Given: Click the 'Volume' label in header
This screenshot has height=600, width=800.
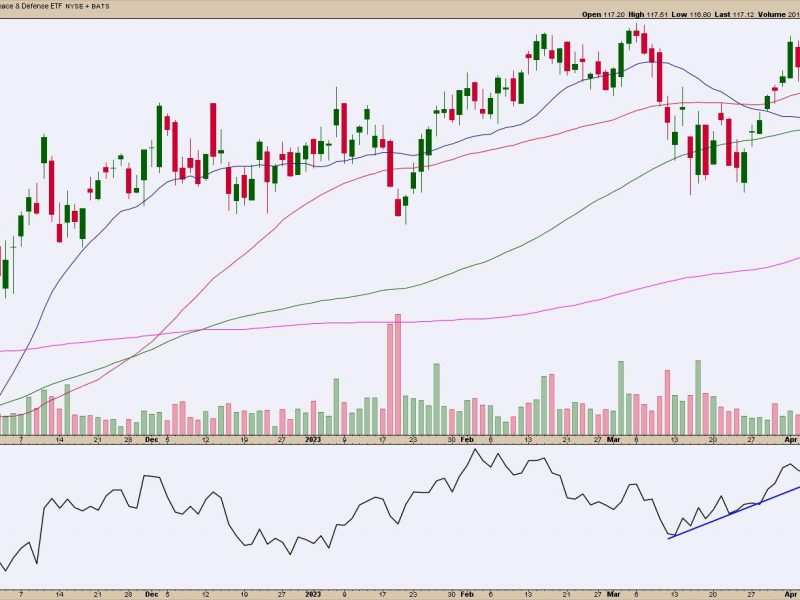Looking at the screenshot, I should click(771, 14).
